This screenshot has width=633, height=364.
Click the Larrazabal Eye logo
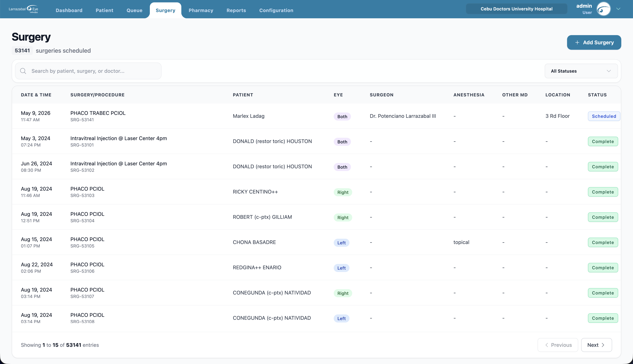click(23, 9)
